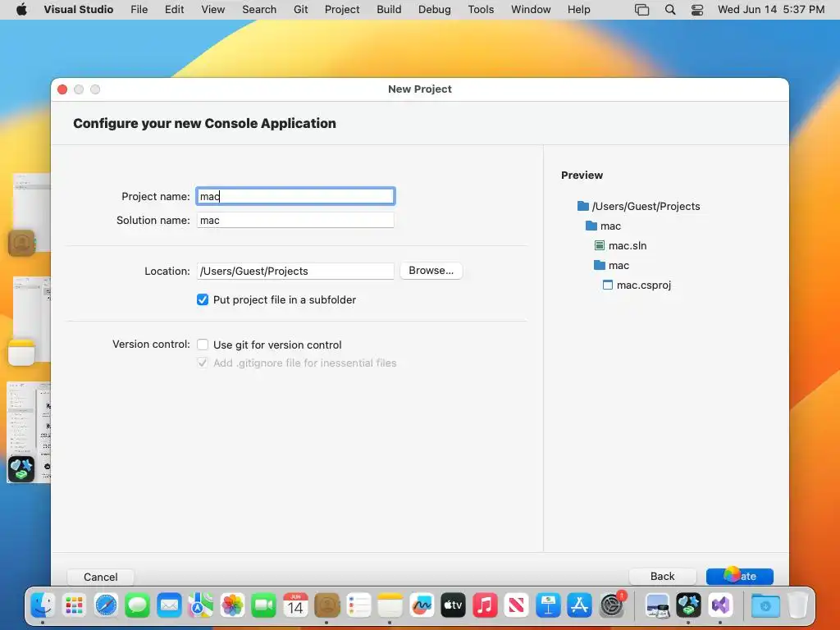The image size is (840, 630).
Task: Open Maps from the dock
Action: coord(201,606)
